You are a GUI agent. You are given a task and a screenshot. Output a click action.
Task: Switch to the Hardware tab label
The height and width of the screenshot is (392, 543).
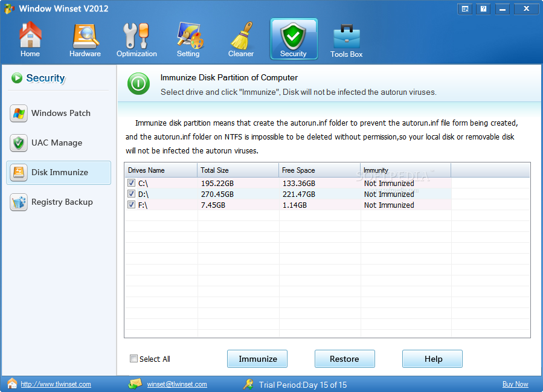tap(85, 54)
